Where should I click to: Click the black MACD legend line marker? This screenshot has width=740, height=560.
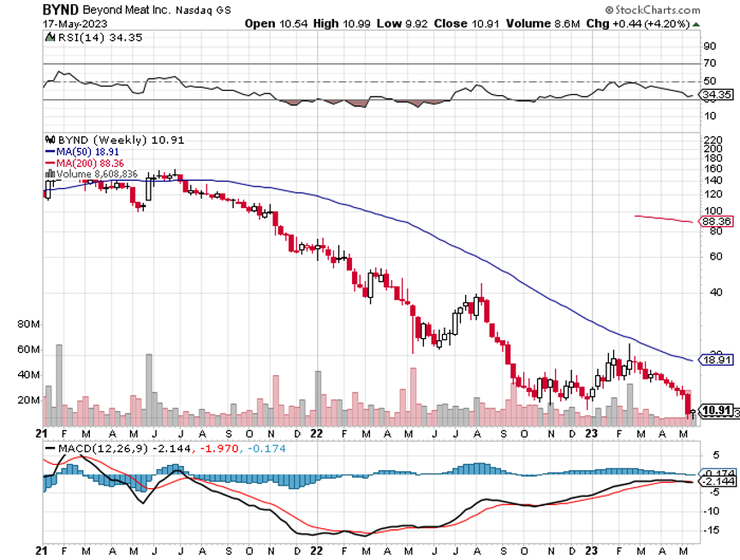[50, 448]
